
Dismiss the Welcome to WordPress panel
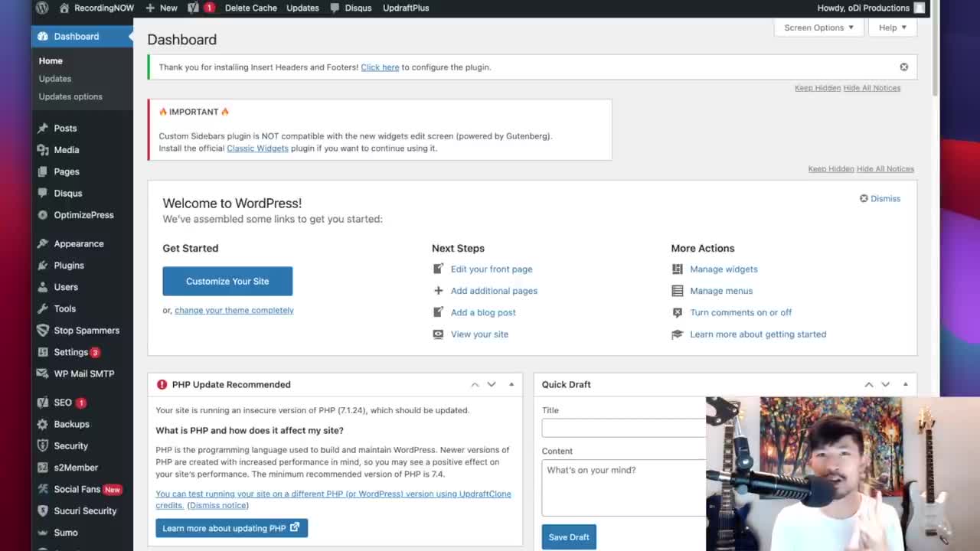(880, 198)
